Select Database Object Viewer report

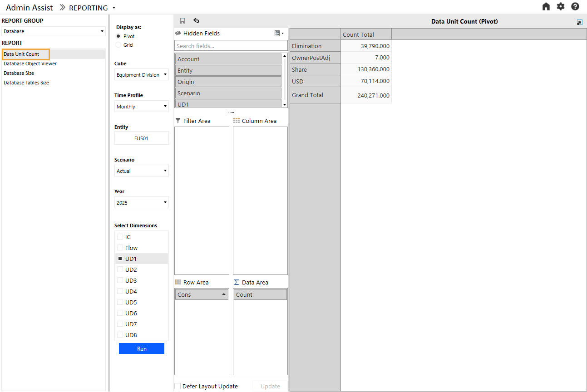[30, 64]
